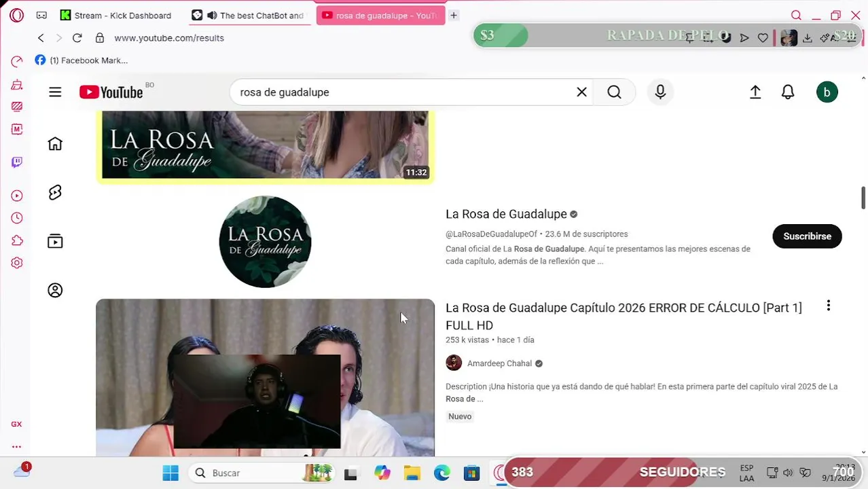This screenshot has height=489, width=868.
Task: Go back to the previous page
Action: coord(41,38)
